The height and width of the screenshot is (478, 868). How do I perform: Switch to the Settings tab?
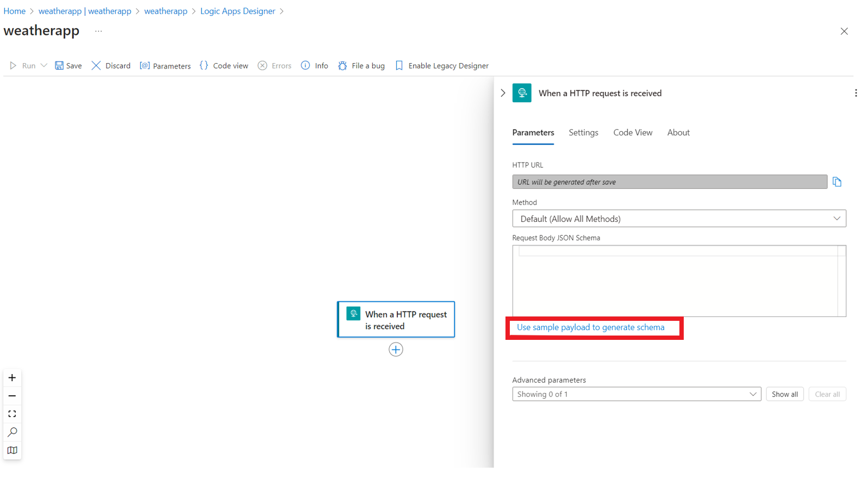tap(583, 133)
